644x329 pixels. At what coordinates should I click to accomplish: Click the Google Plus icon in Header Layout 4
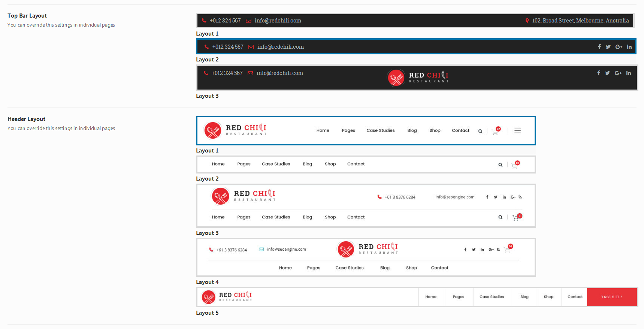(491, 250)
